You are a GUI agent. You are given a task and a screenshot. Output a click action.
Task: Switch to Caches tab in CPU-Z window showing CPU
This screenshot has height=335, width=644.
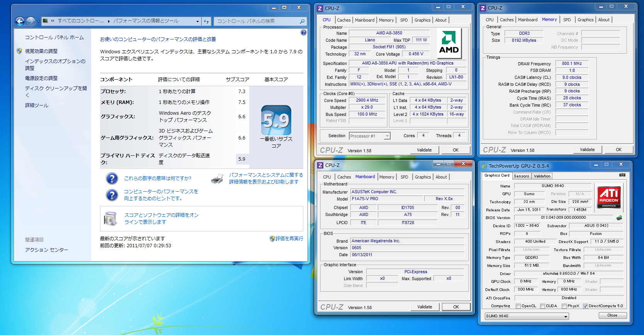pos(344,20)
